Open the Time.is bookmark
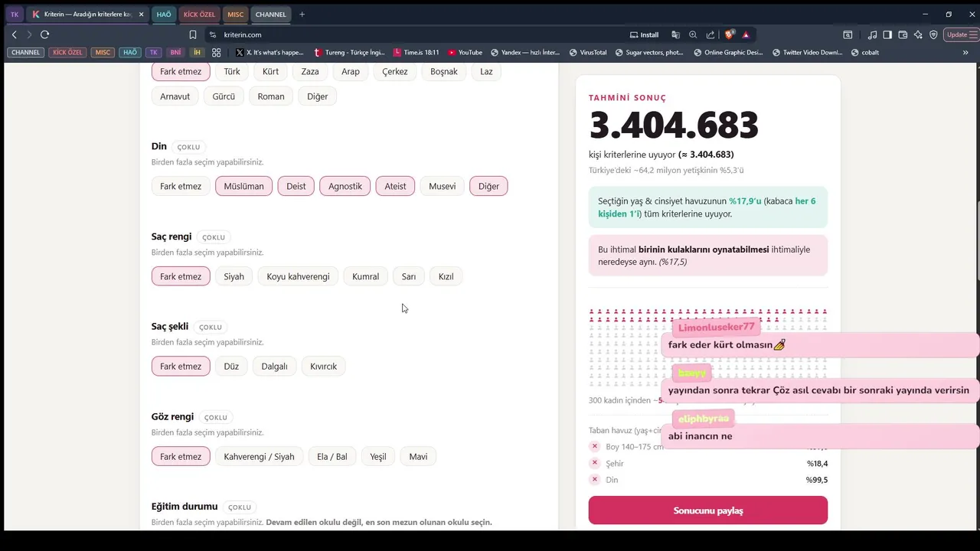The height and width of the screenshot is (551, 980). [416, 53]
